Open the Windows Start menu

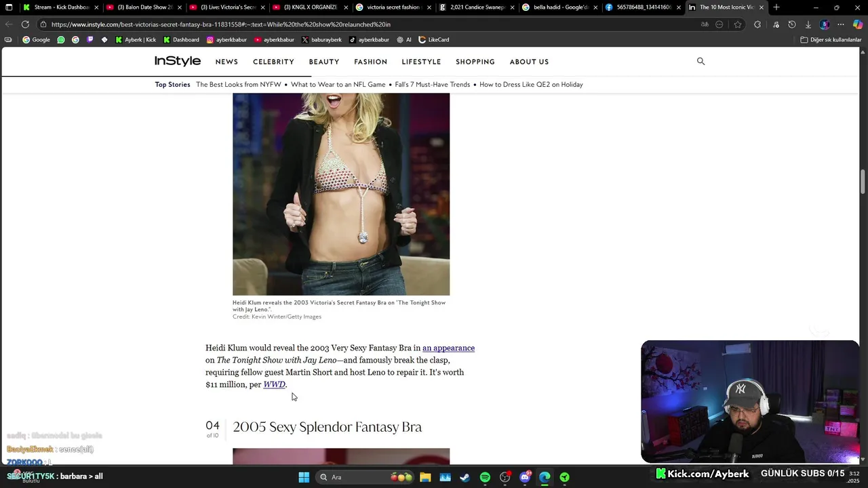[304, 477]
